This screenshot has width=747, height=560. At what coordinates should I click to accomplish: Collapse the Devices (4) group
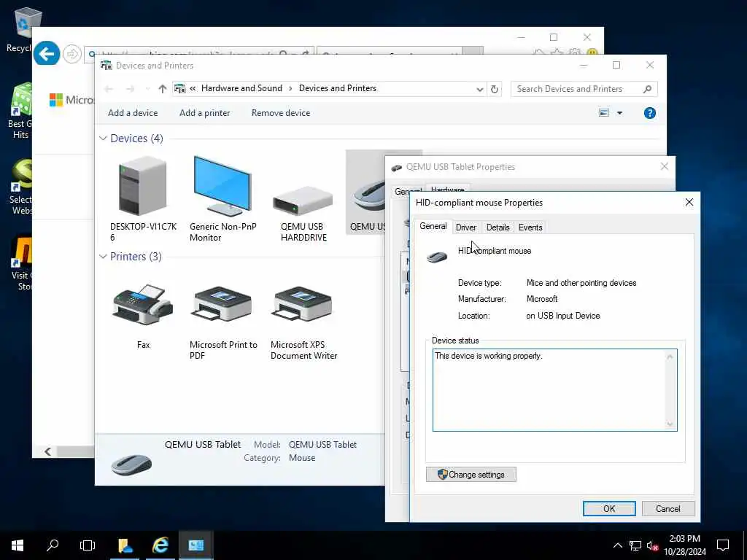[x=103, y=138]
